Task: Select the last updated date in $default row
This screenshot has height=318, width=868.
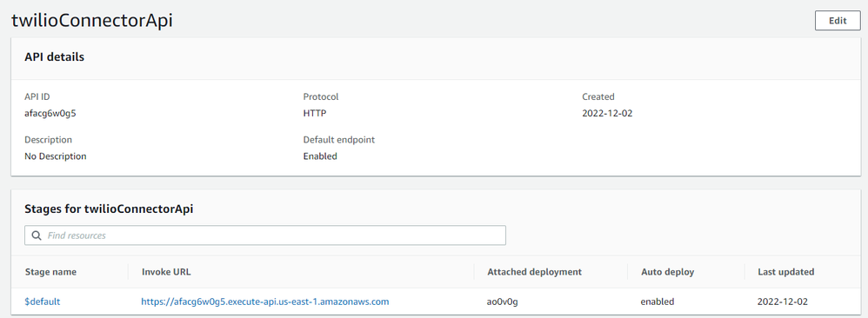Action: [x=782, y=302]
